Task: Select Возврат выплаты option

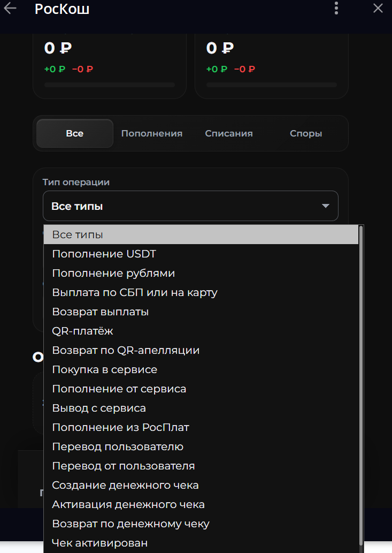Action: 201,312
